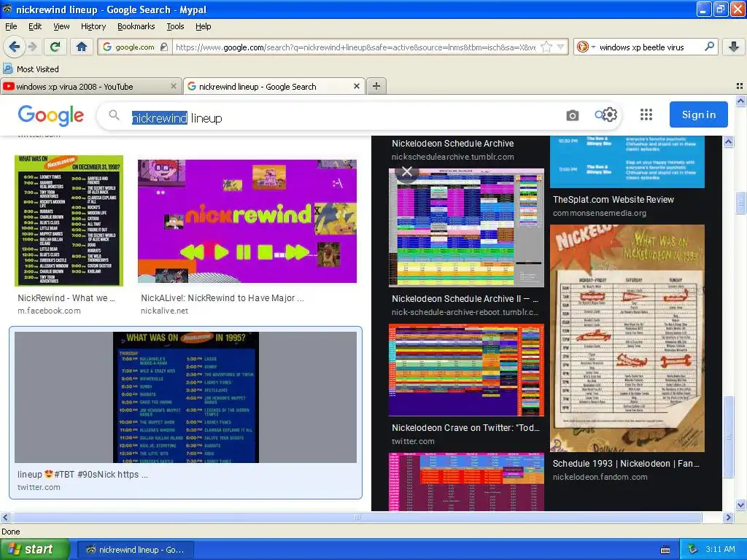This screenshot has width=747, height=560.
Task: Open the December 31 1998 schedule thumbnail
Action: [x=69, y=221]
